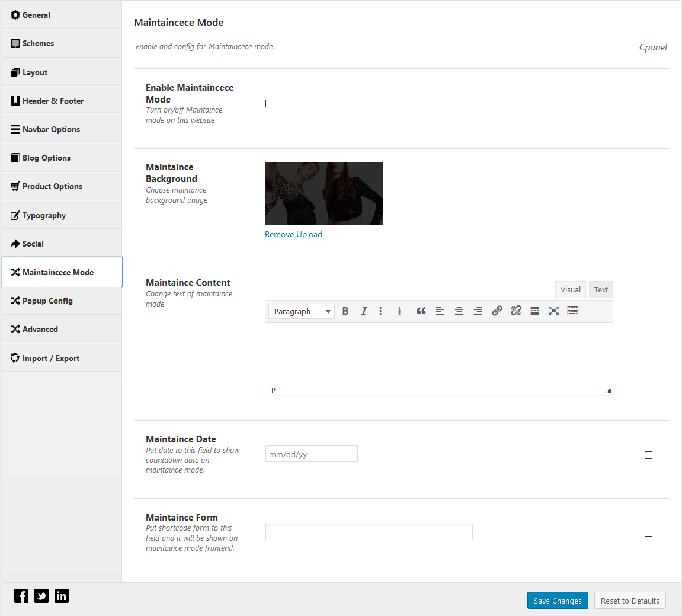Screen dimensions: 682x616
Task: Open the Popup Config section
Action: [x=62, y=301]
